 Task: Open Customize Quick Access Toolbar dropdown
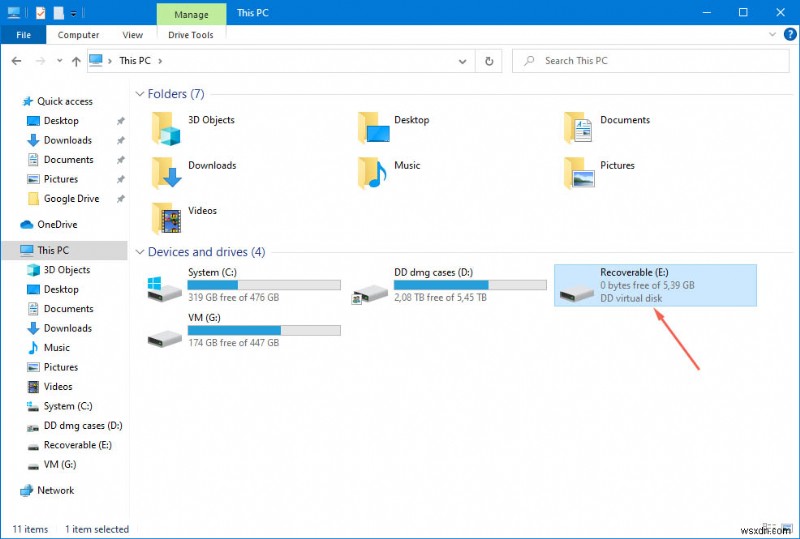coord(73,14)
